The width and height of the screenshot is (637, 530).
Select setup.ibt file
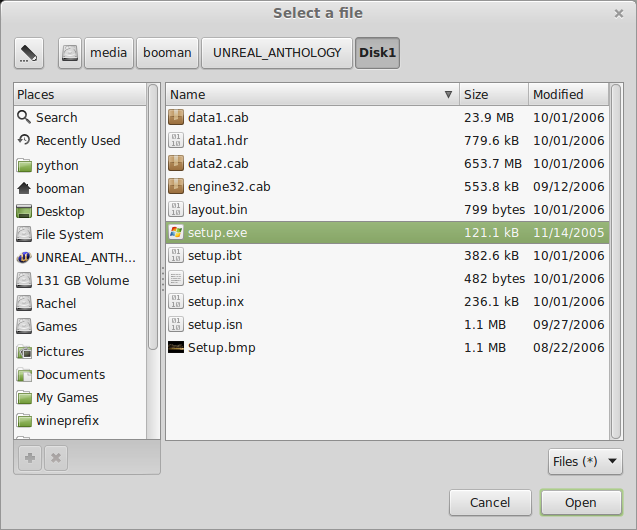[388, 255]
